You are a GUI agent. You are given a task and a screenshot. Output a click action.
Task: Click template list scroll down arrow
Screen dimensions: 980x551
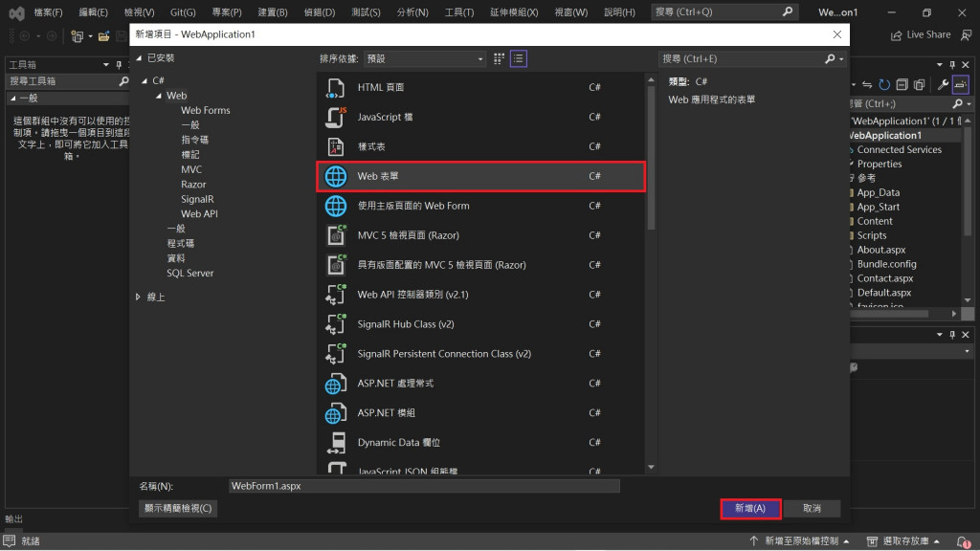(651, 467)
